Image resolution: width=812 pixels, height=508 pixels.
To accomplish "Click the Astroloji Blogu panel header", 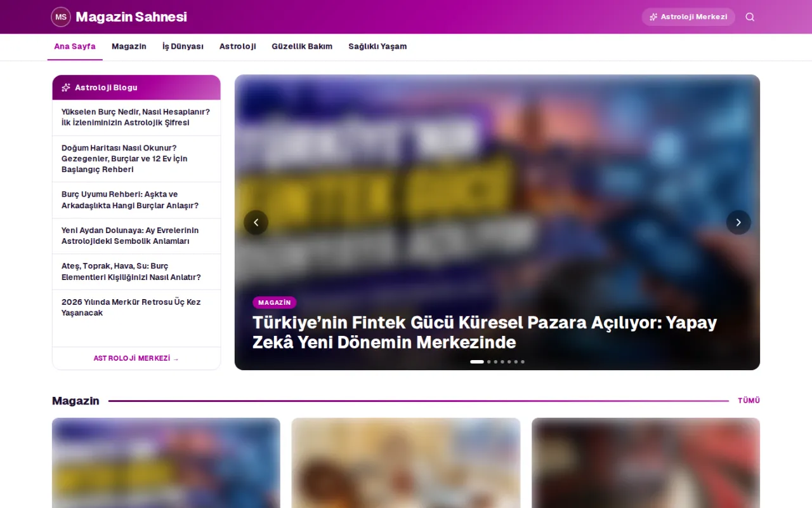I will pos(136,88).
